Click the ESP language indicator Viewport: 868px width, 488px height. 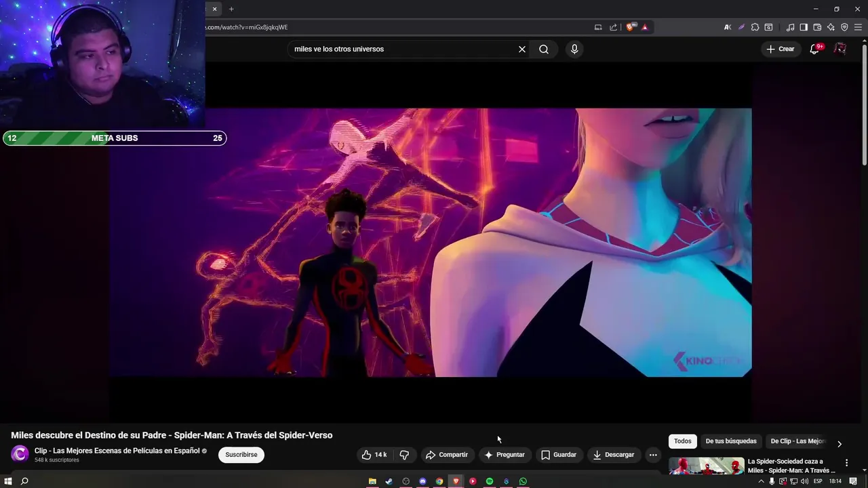818,481
